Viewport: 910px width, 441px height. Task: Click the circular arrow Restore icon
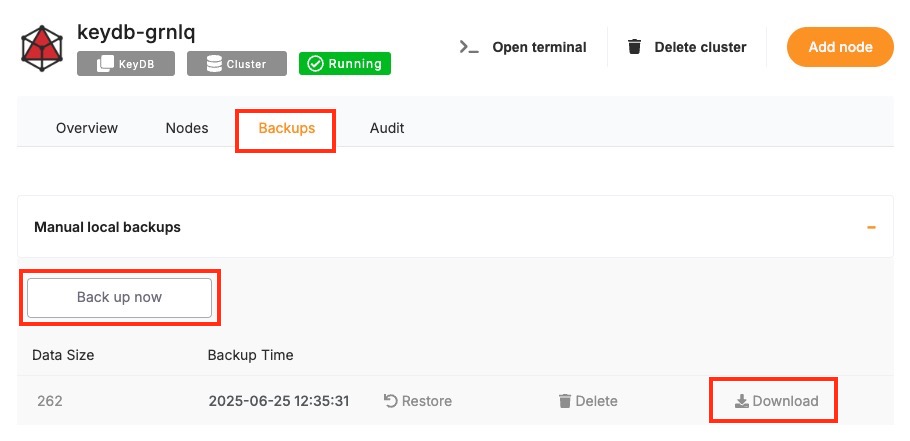391,401
